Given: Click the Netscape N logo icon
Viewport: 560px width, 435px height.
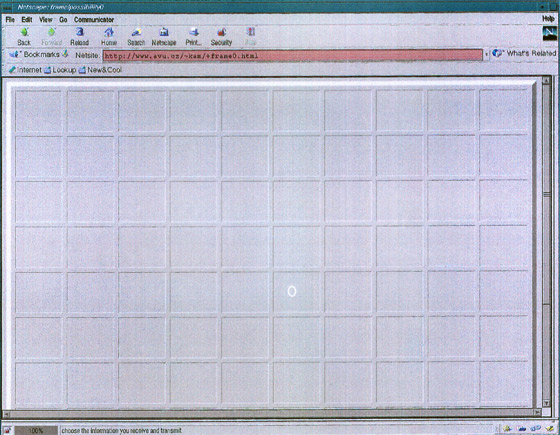Looking at the screenshot, I should (549, 33).
